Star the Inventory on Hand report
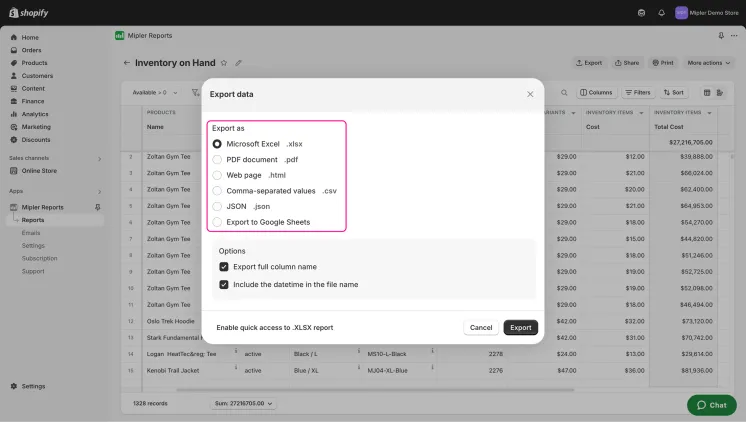 (x=224, y=63)
